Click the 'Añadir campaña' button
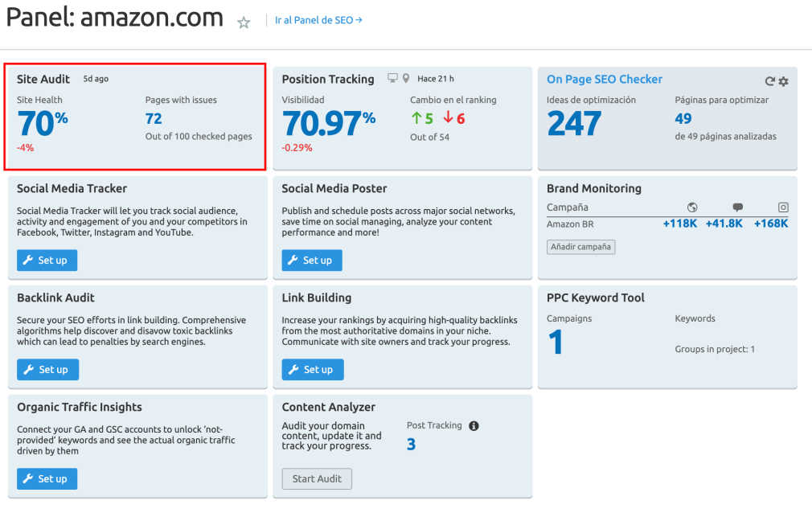This screenshot has height=517, width=812. [581, 247]
